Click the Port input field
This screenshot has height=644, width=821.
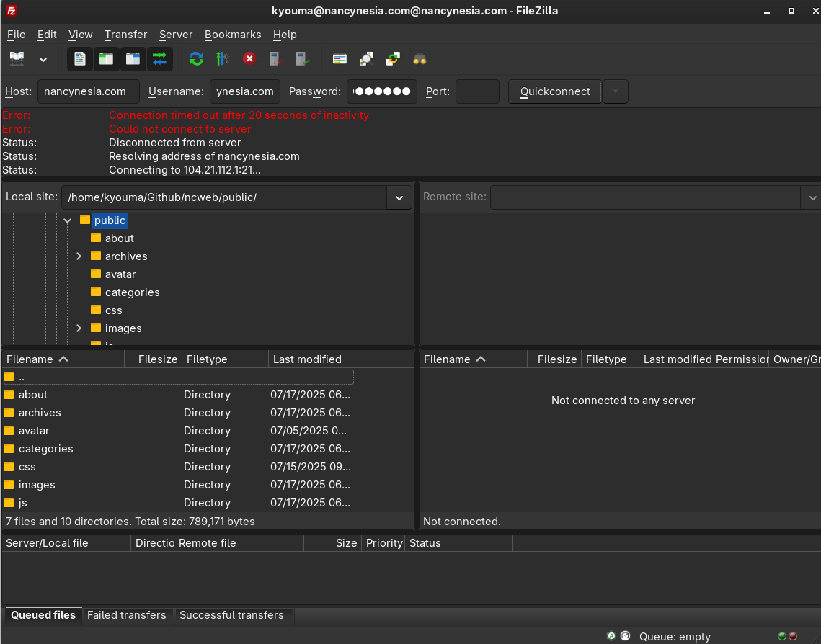(x=477, y=91)
